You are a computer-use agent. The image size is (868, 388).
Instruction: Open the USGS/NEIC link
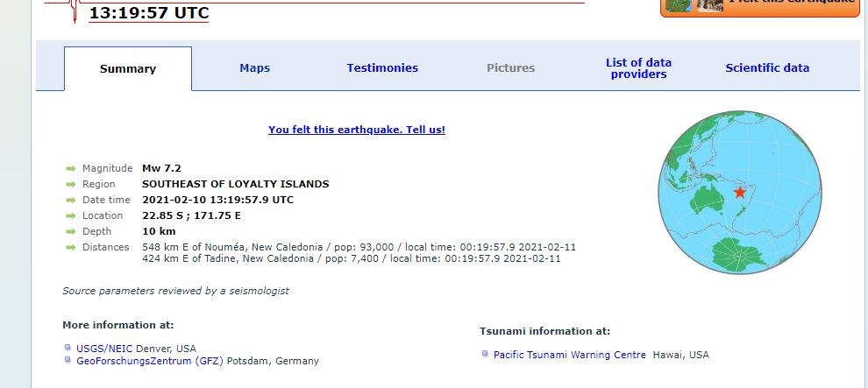tap(104, 348)
